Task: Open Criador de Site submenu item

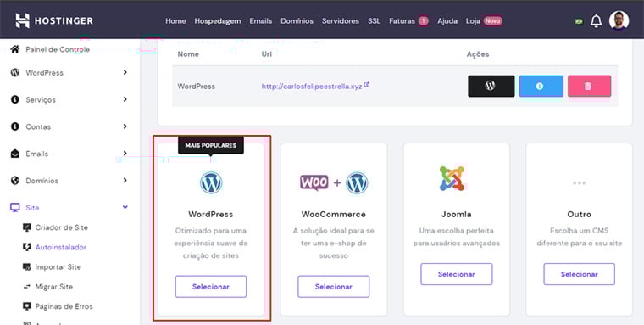Action: 62,227
